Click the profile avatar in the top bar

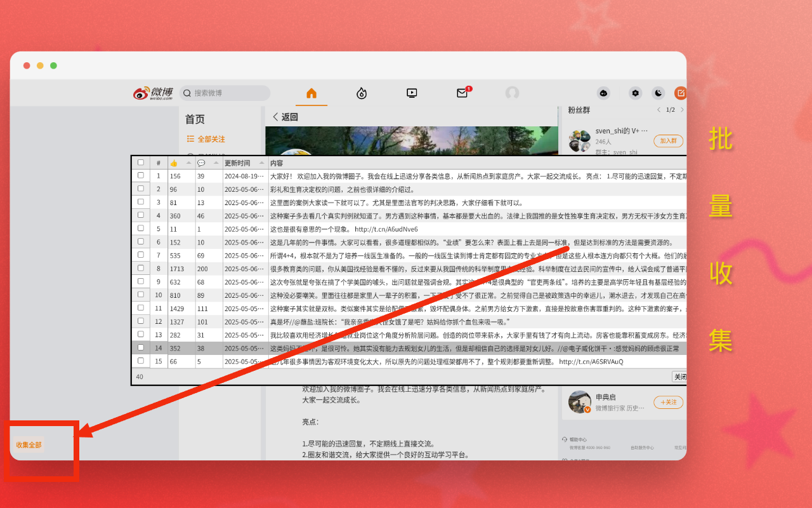point(512,93)
